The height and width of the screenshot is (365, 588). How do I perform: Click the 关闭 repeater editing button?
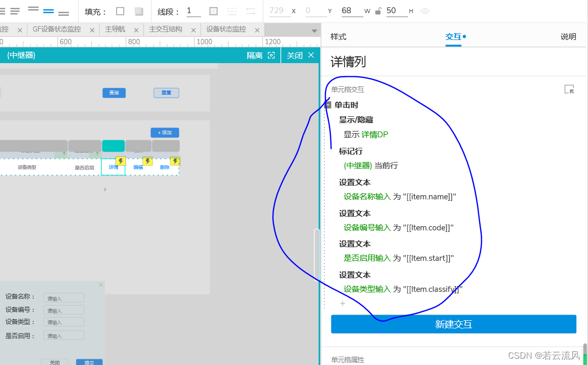tap(300, 56)
